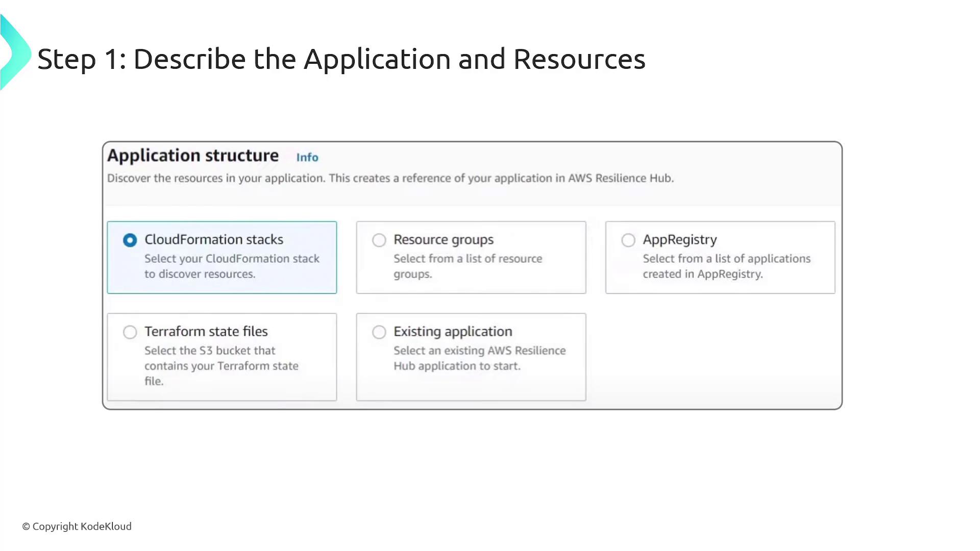Click the Step 1 slide title
This screenshot has height=551, width=980.
341,59
